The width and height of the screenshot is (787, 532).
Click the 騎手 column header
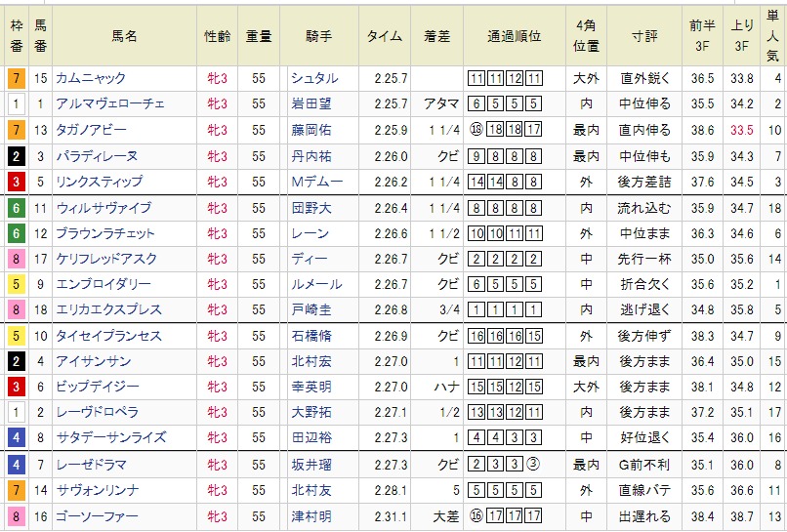pyautogui.click(x=319, y=36)
